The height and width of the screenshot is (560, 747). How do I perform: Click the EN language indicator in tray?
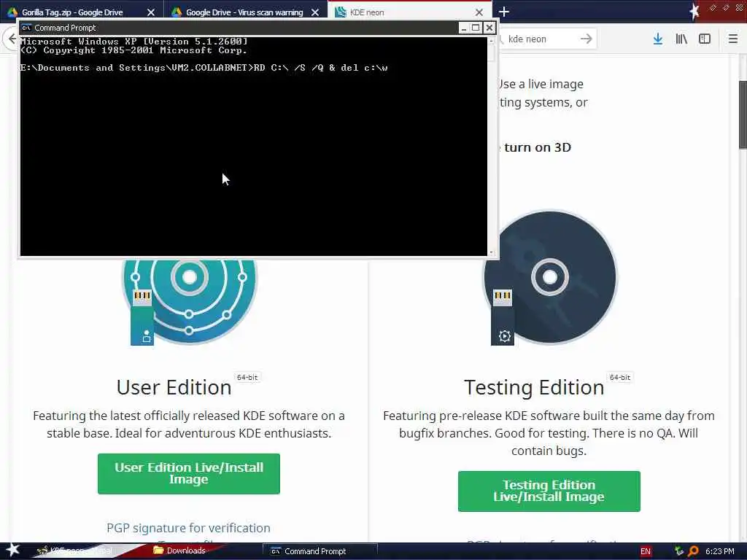(x=645, y=551)
